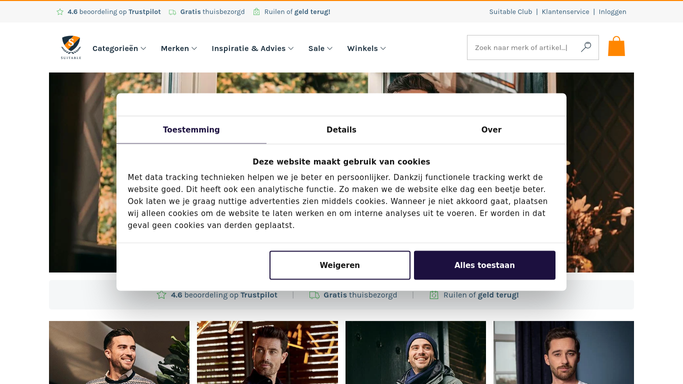
Task: Expand the Categorieën dropdown menu
Action: (x=119, y=48)
